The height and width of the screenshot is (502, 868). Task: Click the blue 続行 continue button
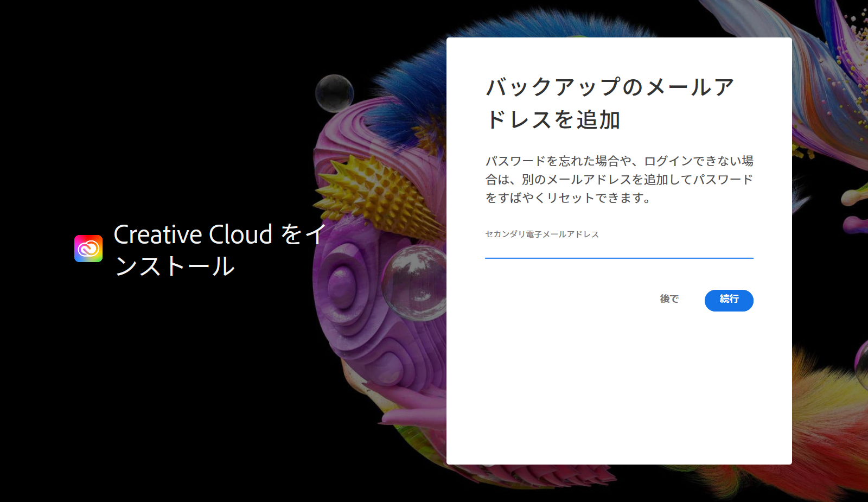[x=729, y=300]
